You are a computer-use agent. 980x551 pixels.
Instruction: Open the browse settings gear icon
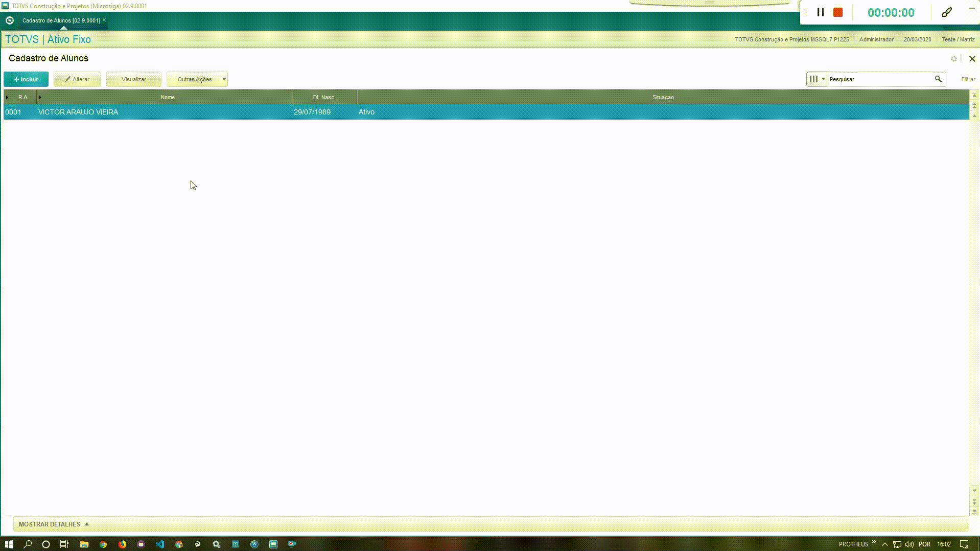point(954,59)
